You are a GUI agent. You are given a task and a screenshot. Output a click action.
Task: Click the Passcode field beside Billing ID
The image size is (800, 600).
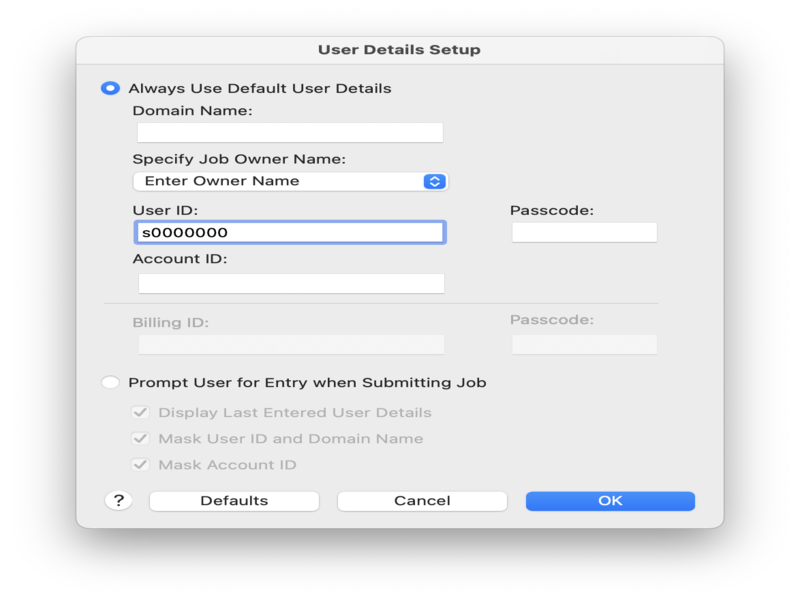pyautogui.click(x=584, y=344)
